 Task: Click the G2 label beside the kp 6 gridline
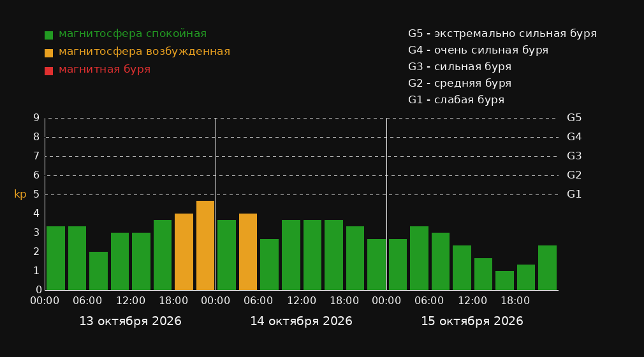pyautogui.click(x=574, y=175)
